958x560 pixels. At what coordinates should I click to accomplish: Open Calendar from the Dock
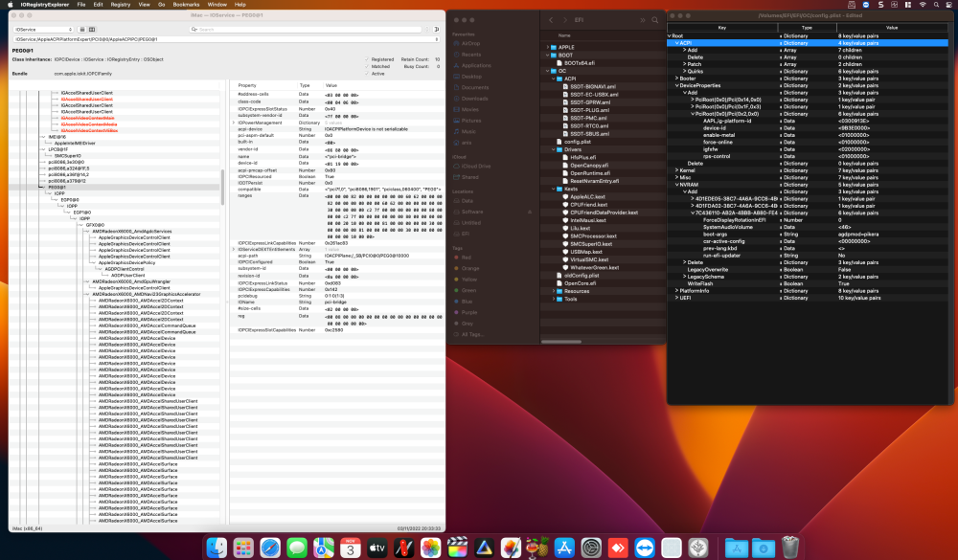click(351, 548)
